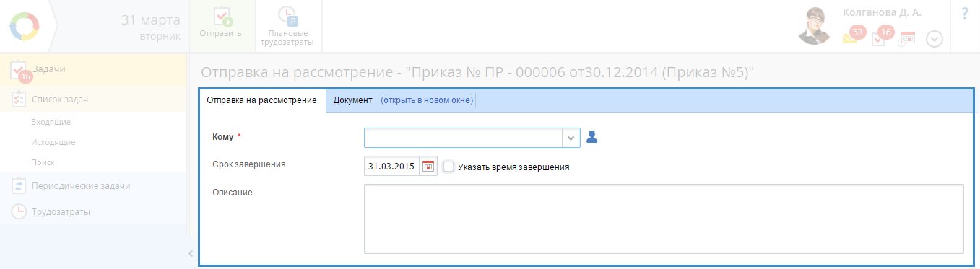Click the Срок завершения date field
Viewport: 980px width, 269px height.
391,166
